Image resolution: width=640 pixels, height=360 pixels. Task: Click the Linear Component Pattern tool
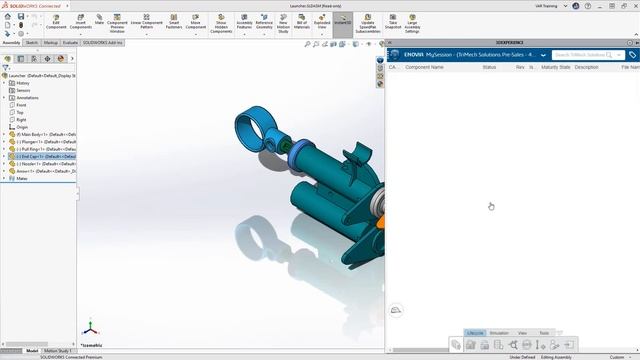(147, 22)
